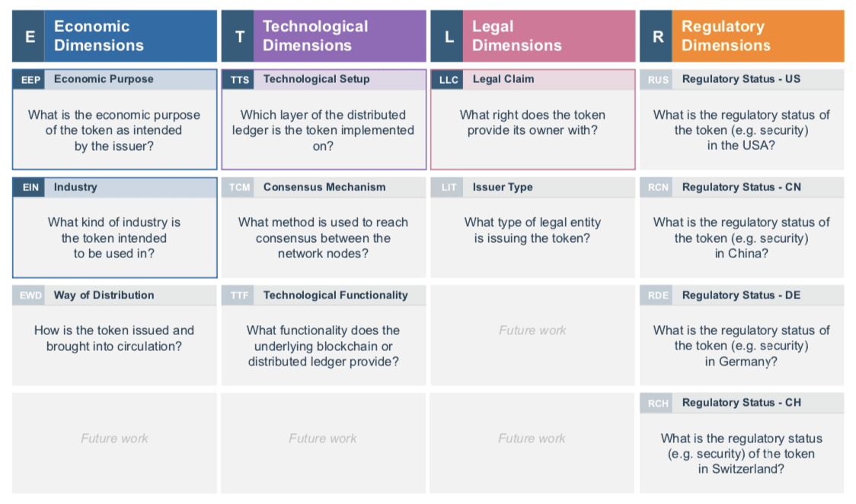
Task: Open the Consensus Mechanism card title
Action: pyautogui.click(x=324, y=187)
